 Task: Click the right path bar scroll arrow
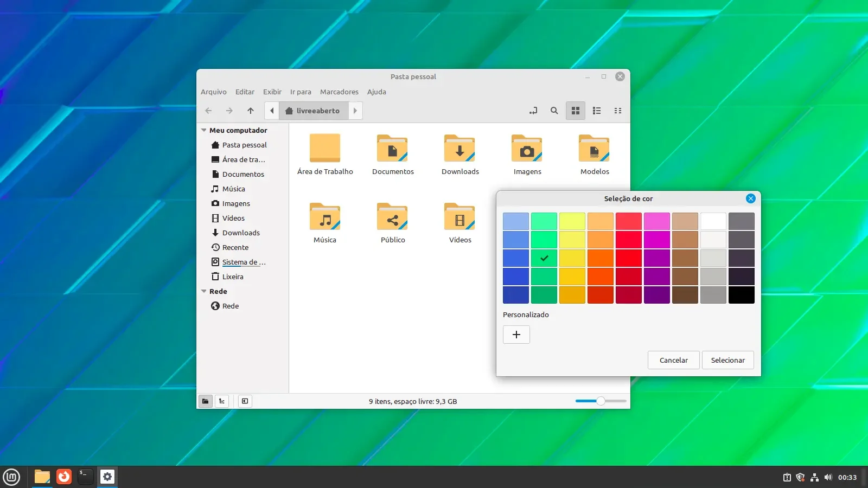(355, 111)
